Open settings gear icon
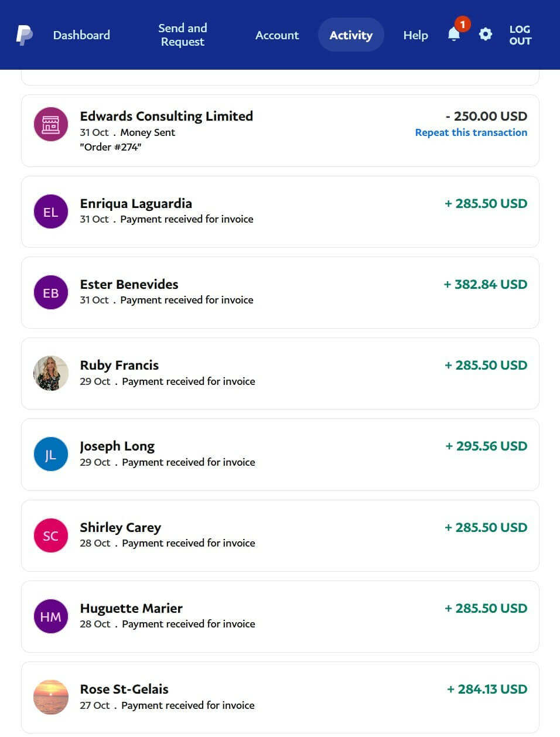The height and width of the screenshot is (737, 560). (486, 34)
